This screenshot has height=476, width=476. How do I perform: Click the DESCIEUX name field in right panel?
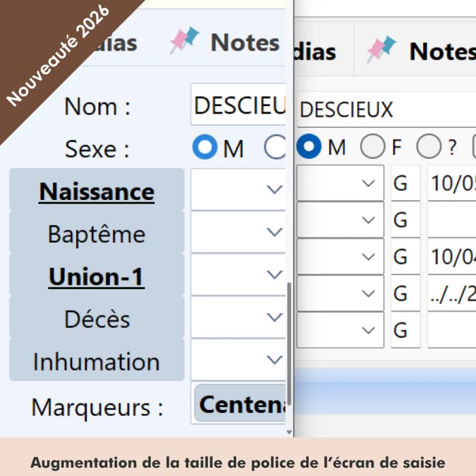pos(386,109)
